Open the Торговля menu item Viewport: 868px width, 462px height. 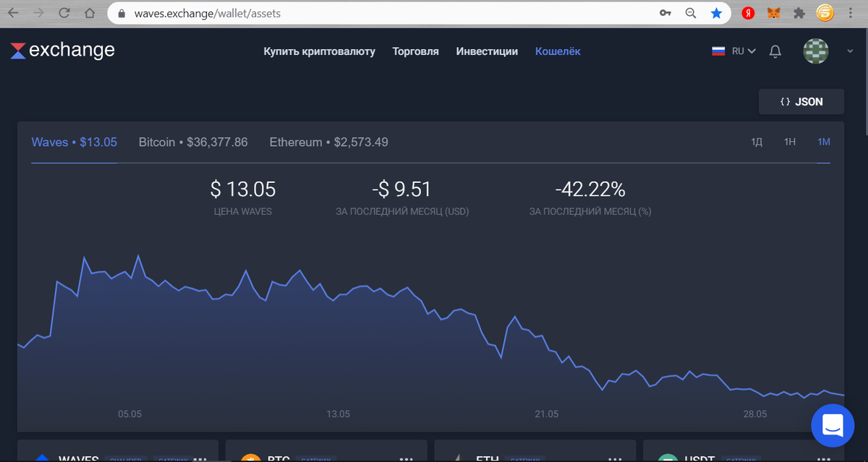[415, 51]
